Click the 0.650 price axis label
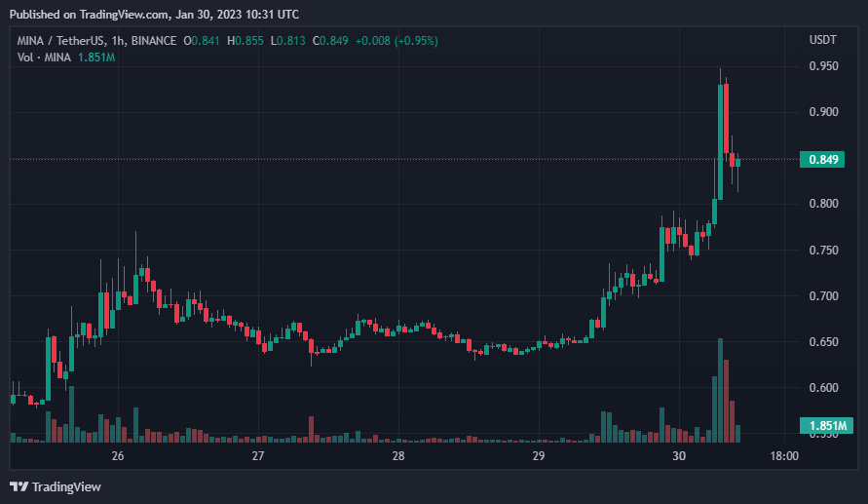 [824, 342]
